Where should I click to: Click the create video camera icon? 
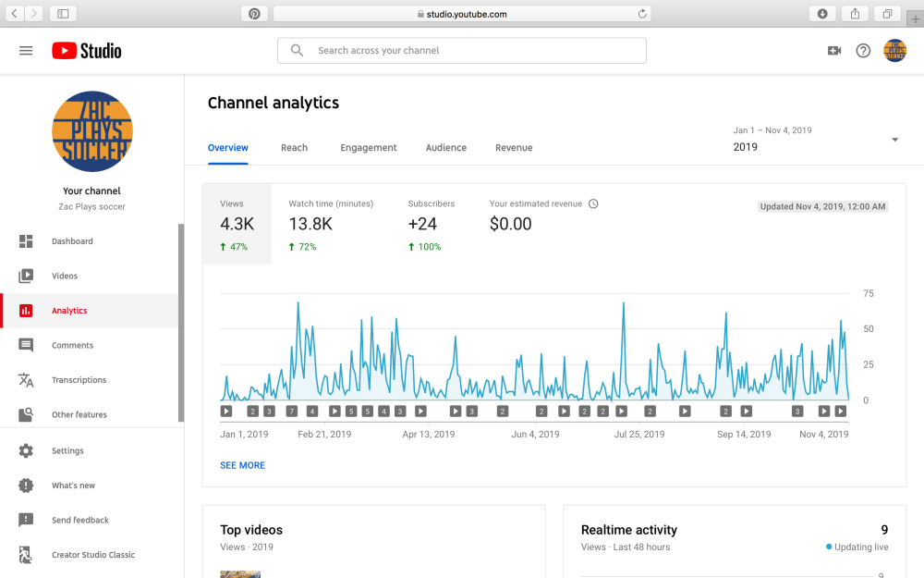(834, 51)
